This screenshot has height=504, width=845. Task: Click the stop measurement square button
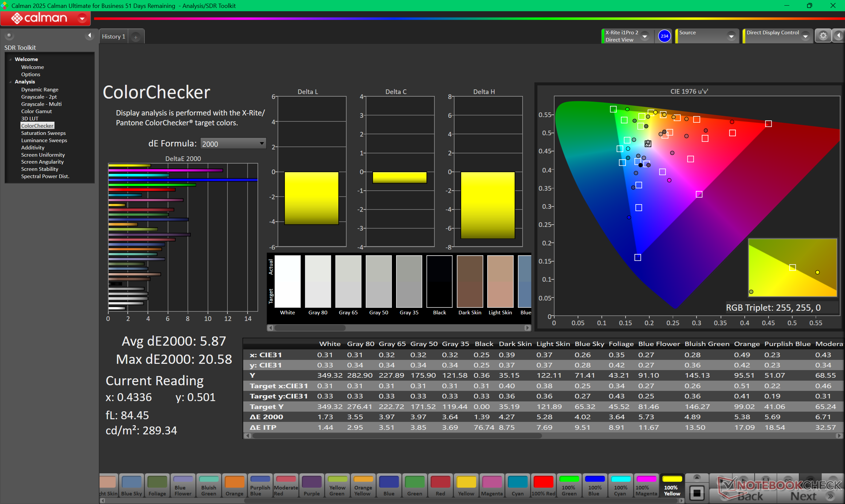696,492
